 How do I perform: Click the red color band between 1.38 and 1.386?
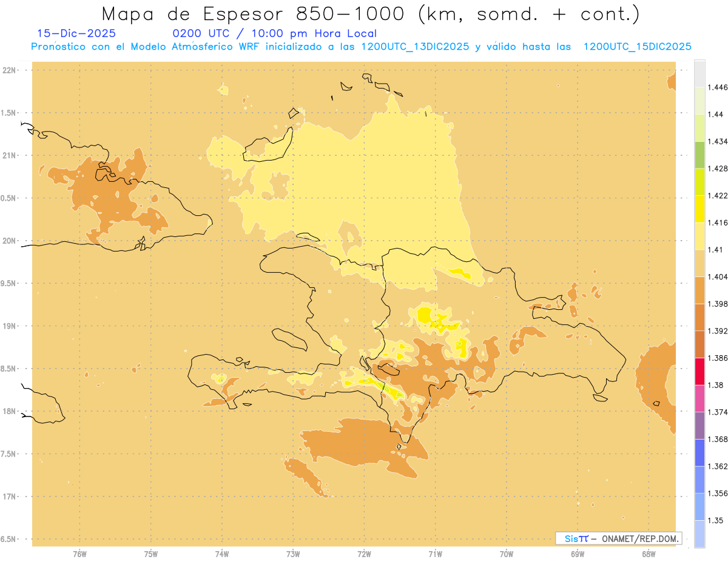point(699,371)
